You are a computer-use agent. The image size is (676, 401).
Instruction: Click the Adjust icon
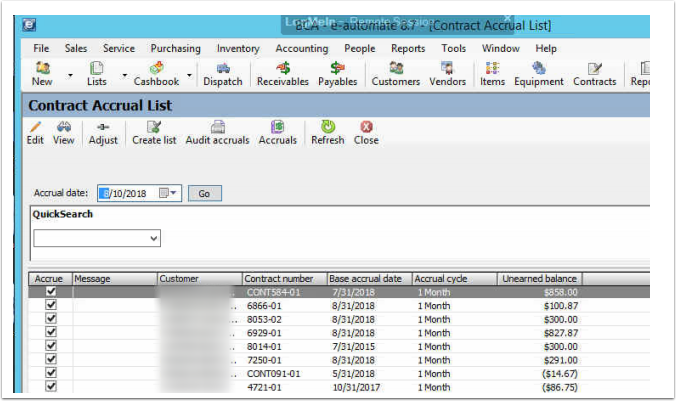[103, 133]
